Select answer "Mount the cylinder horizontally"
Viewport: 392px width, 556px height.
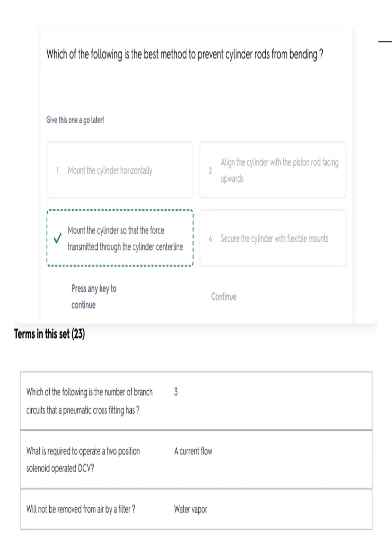[x=120, y=170]
